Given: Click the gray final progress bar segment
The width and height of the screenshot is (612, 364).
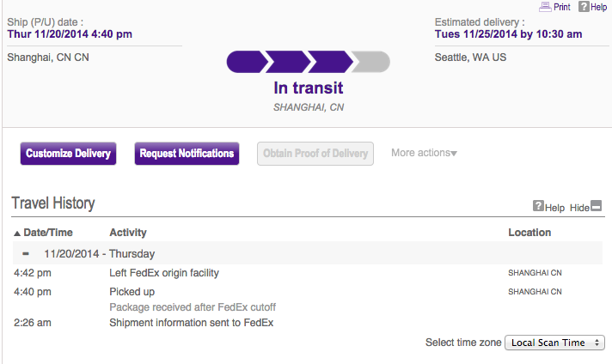Looking at the screenshot, I should [371, 62].
